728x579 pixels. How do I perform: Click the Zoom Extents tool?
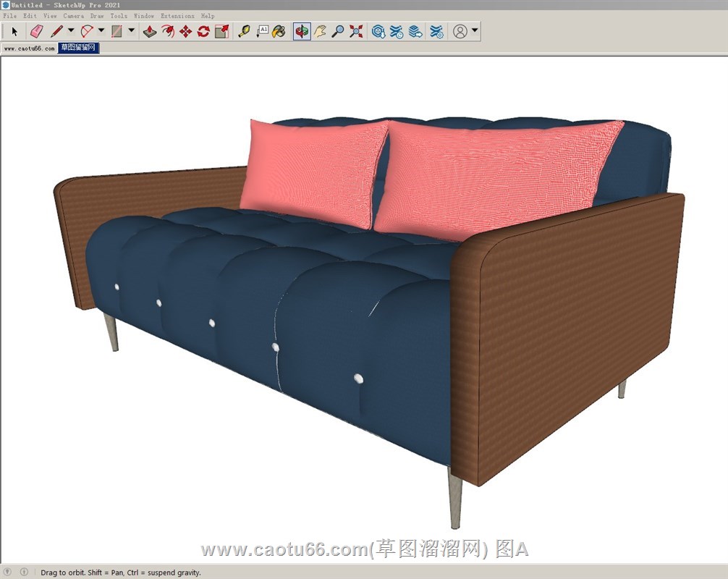tap(356, 31)
